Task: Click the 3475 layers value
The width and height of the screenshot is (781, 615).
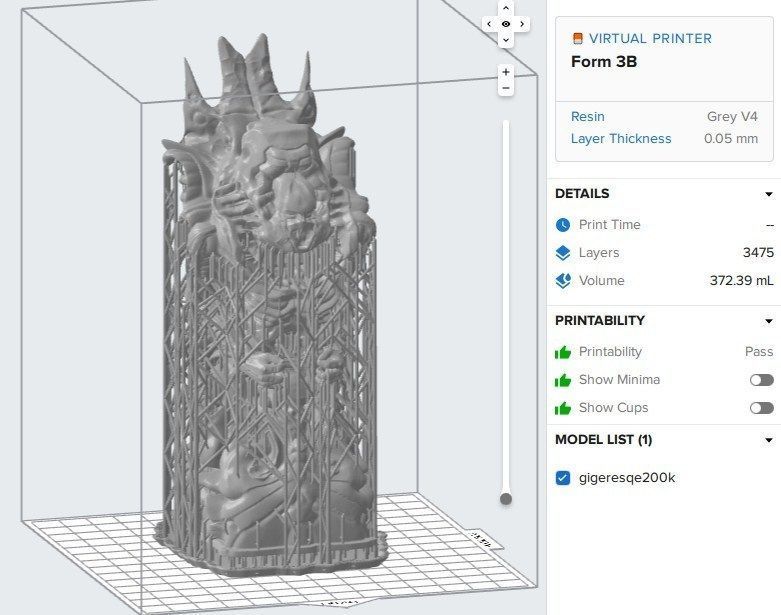Action: (x=758, y=253)
